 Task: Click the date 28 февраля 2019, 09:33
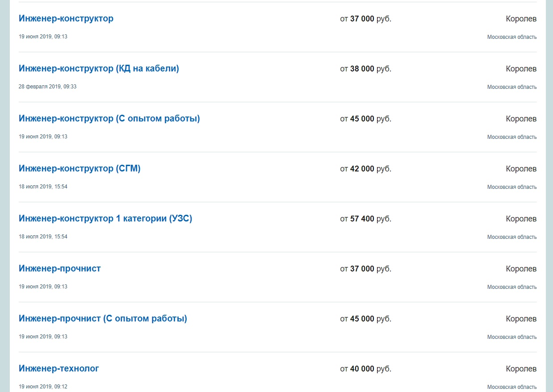point(47,87)
